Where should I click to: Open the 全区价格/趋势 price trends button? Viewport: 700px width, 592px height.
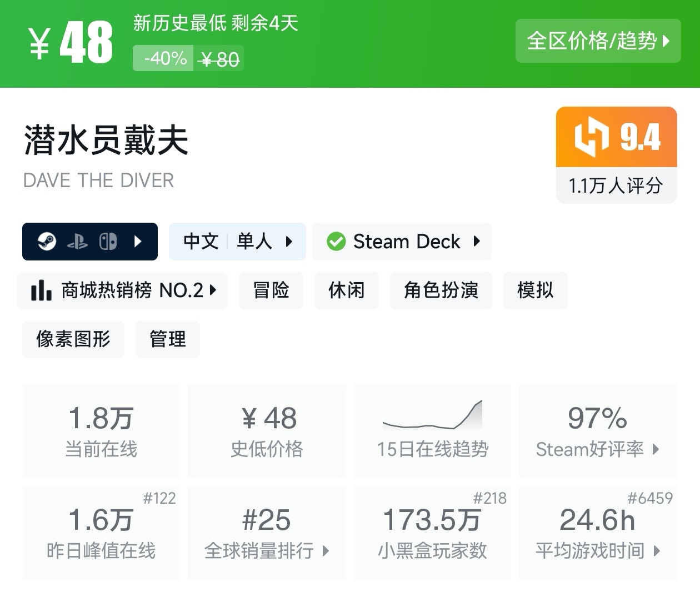coord(598,41)
